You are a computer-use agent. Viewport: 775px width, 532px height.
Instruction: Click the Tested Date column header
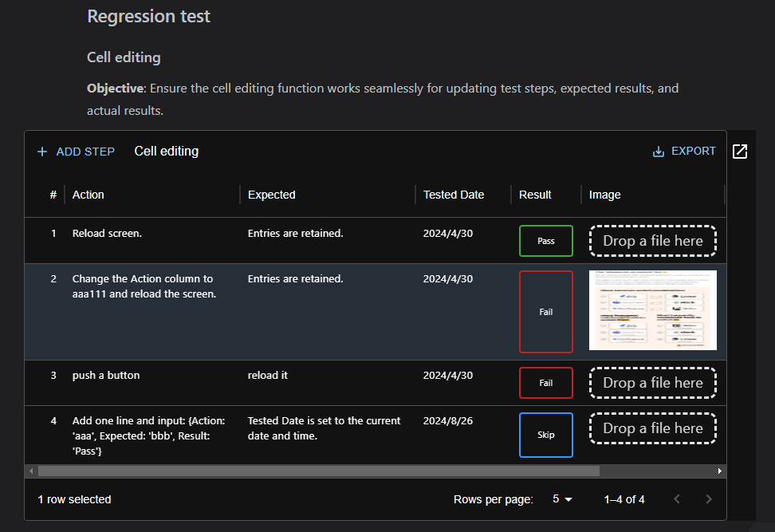click(453, 195)
